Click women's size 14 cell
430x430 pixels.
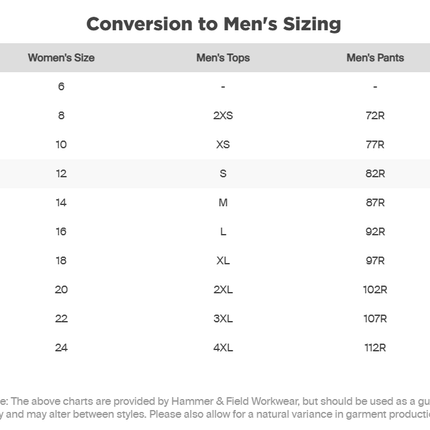pos(61,203)
